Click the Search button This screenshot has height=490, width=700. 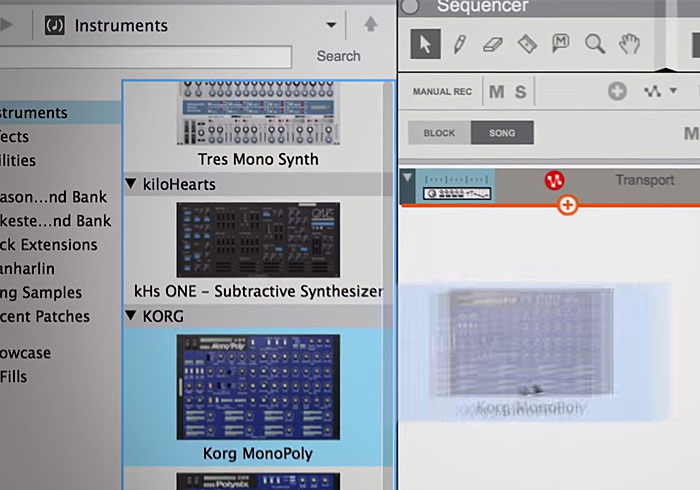tap(338, 56)
